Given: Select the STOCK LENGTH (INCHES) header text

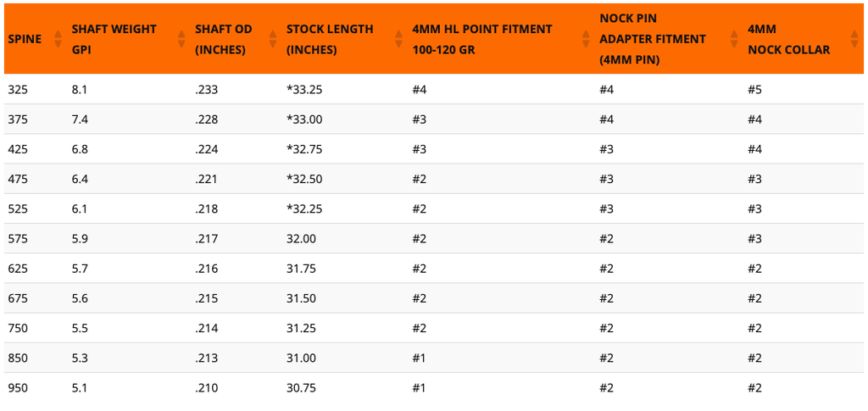Looking at the screenshot, I should click(x=330, y=39).
